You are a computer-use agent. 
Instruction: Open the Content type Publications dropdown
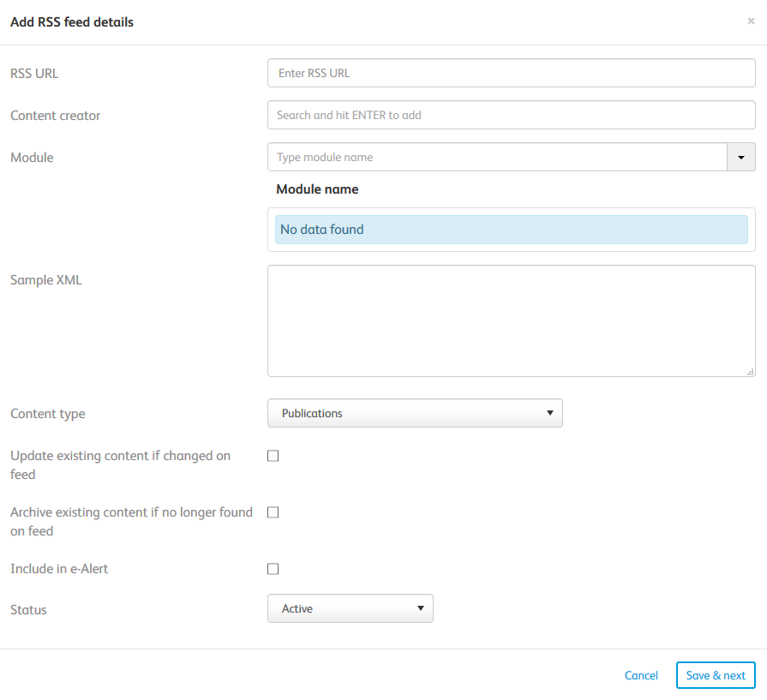click(415, 413)
